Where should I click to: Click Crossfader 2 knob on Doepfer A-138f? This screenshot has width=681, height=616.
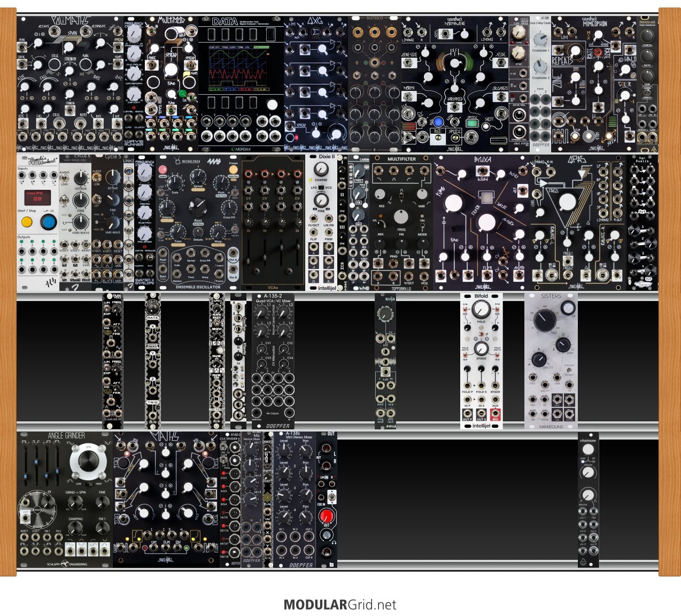540,66
